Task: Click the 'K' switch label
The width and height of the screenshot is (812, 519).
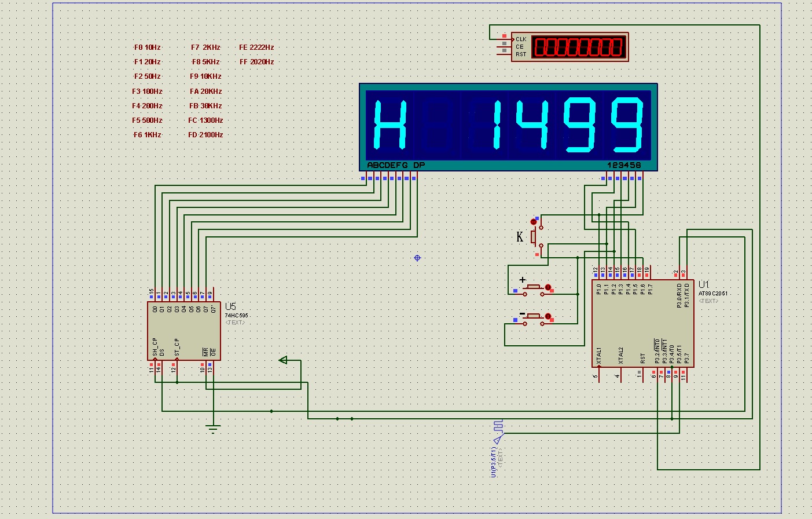Action: click(520, 236)
